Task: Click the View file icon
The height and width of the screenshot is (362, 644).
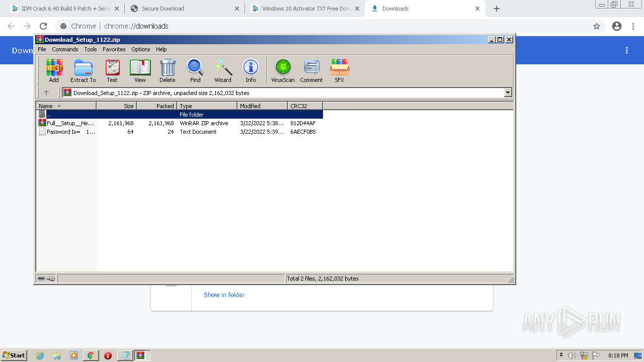Action: (140, 70)
